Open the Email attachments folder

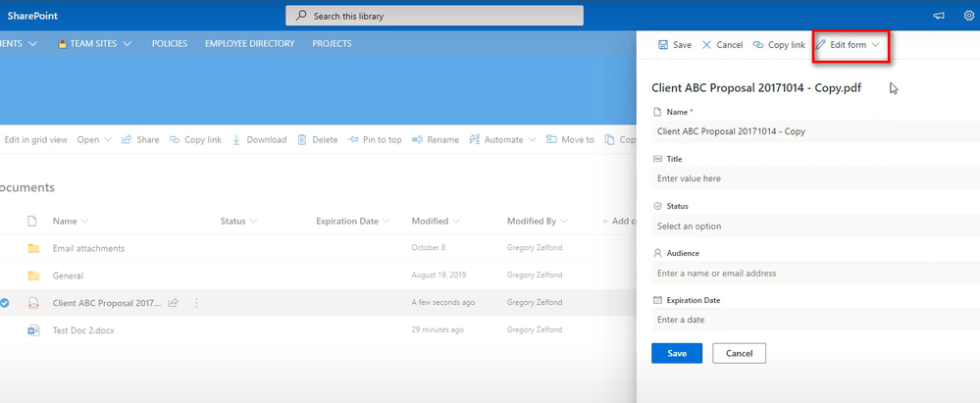point(88,248)
